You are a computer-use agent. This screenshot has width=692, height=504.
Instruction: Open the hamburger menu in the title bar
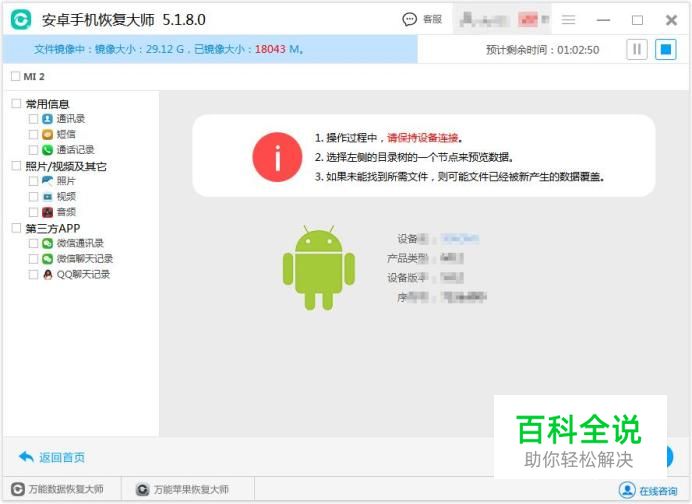coord(568,19)
